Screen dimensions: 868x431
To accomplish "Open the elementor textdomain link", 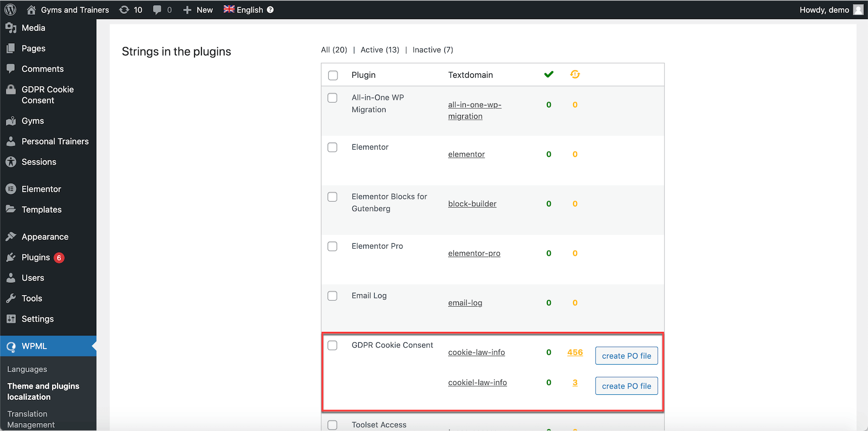I will 467,154.
